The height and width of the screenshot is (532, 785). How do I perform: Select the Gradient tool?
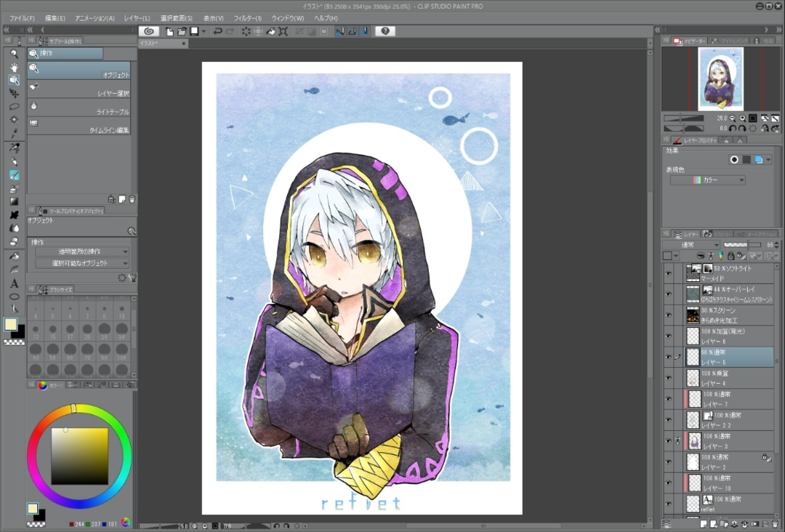[14, 201]
